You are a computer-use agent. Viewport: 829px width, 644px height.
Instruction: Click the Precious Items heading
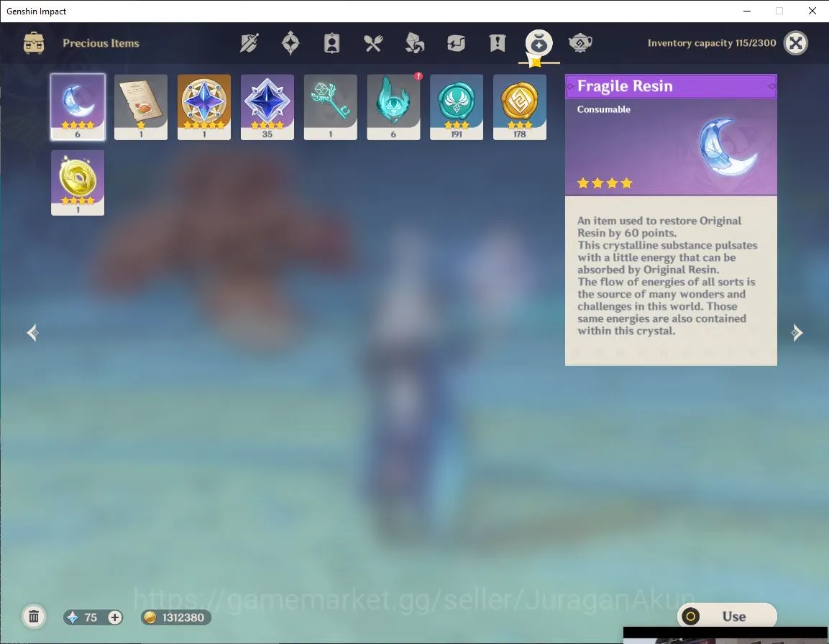coord(101,43)
